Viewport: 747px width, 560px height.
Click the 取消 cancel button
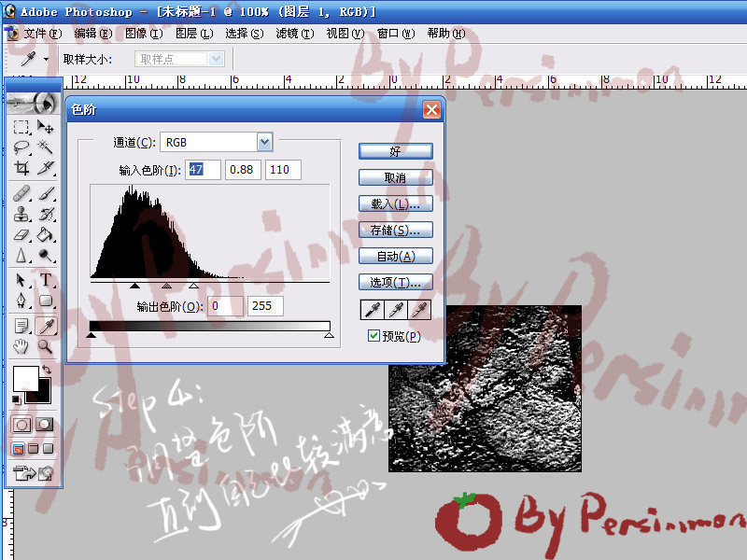click(395, 177)
